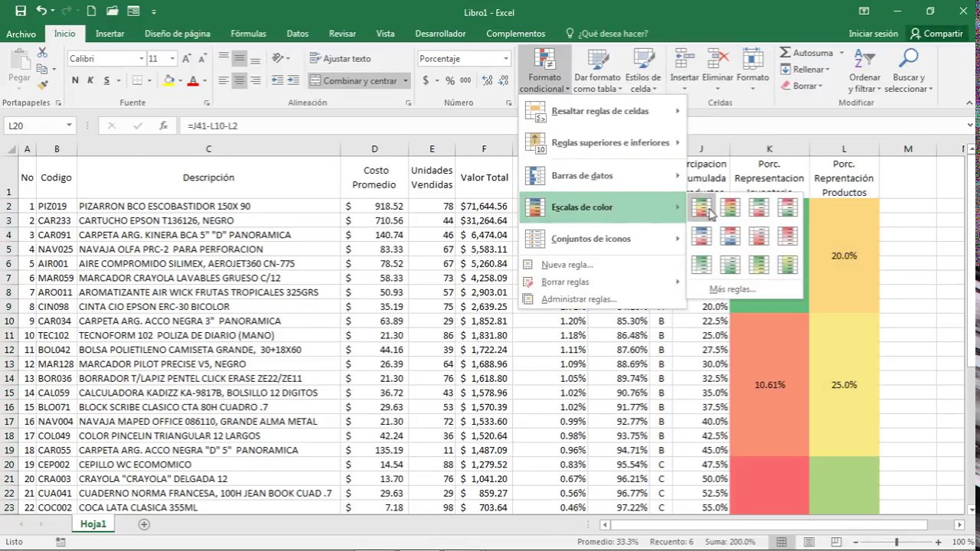Click the increase indent icon
The width and height of the screenshot is (980, 551).
(x=294, y=80)
